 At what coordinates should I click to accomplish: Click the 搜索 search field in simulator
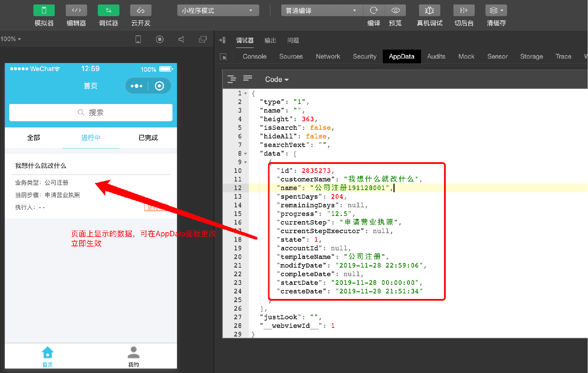(91, 113)
